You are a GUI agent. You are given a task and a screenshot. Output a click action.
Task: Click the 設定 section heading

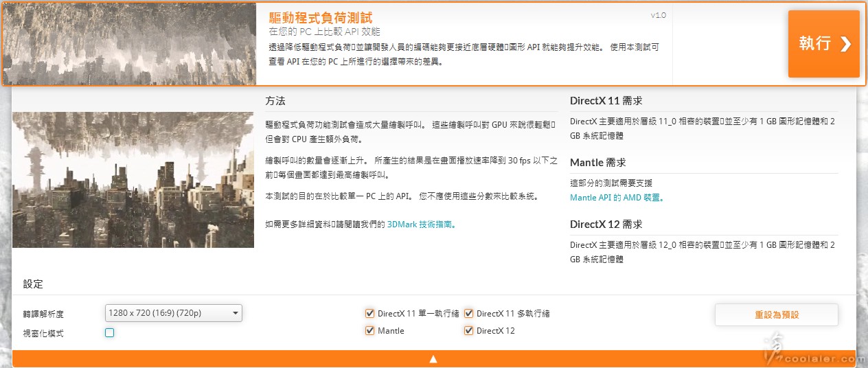[x=33, y=284]
